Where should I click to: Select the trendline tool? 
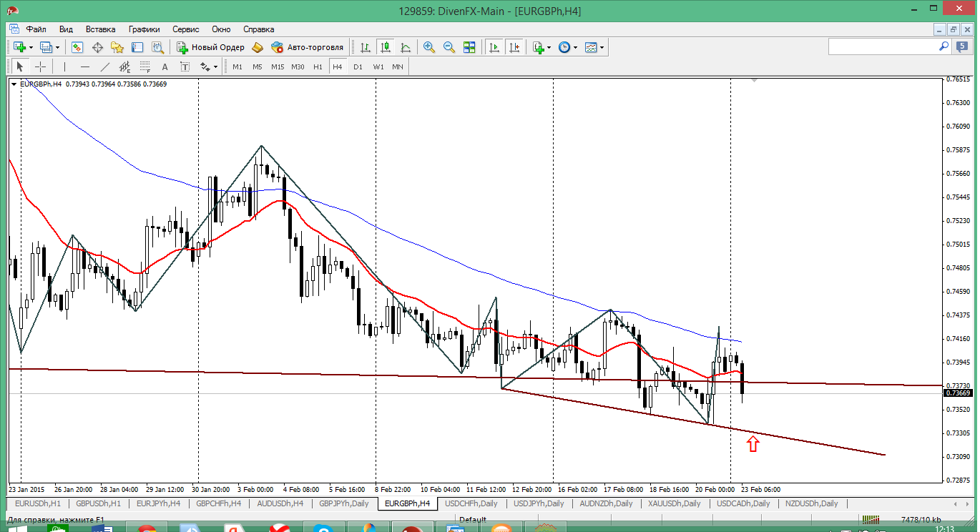click(105, 66)
